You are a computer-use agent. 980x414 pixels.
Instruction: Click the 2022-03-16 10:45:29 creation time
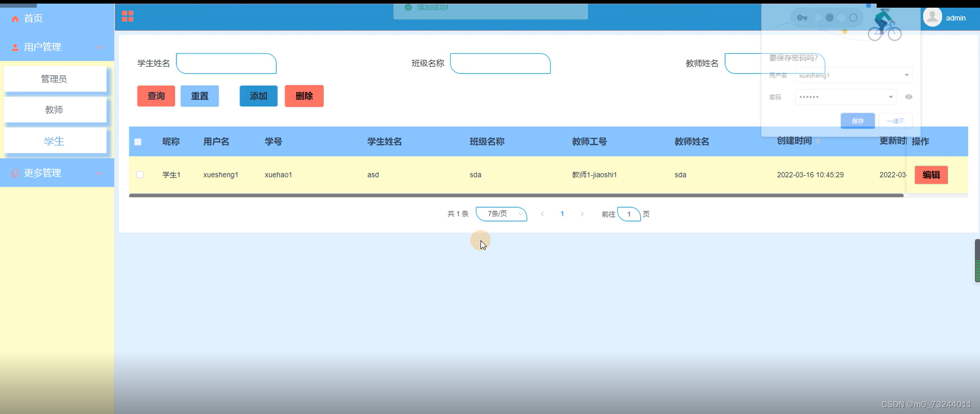coord(810,175)
